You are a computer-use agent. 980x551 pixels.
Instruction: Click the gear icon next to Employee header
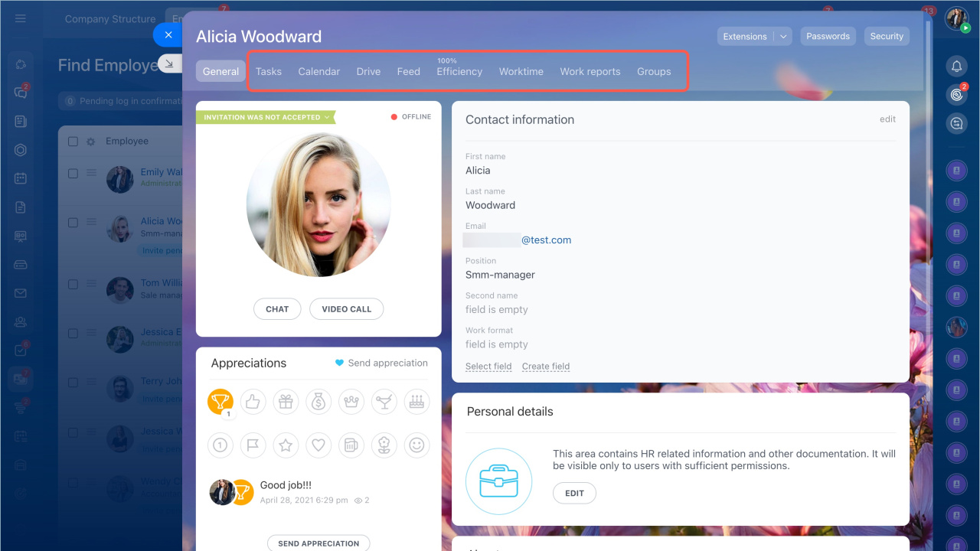[x=91, y=142]
